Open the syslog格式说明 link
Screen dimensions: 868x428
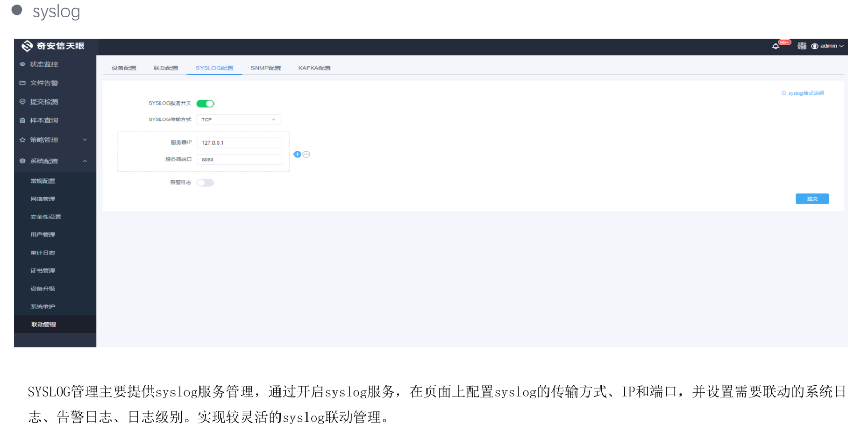(803, 94)
